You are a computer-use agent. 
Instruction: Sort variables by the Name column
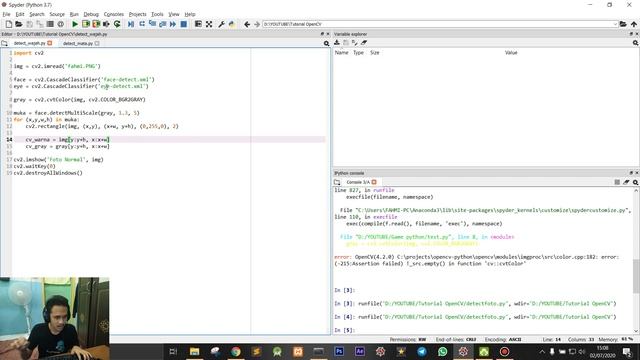[x=341, y=53]
